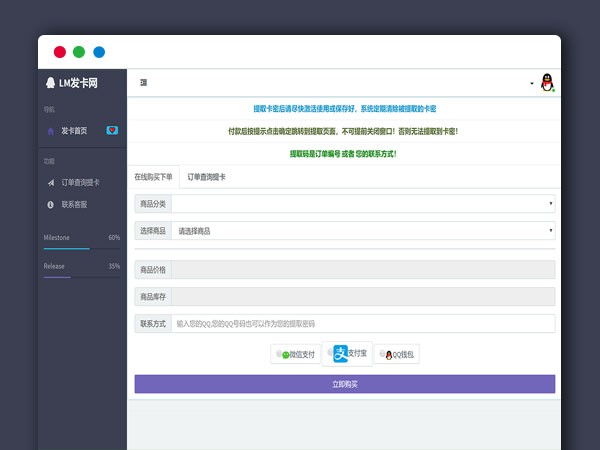Click the Alipay logo icon
The width and height of the screenshot is (600, 450).
tap(341, 353)
